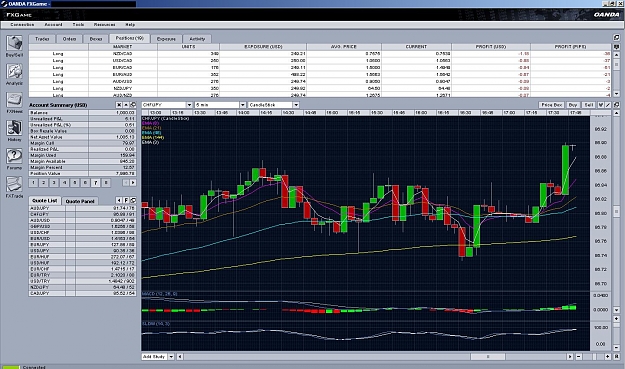
Task: Open the Account menu
Action: click(x=53, y=25)
